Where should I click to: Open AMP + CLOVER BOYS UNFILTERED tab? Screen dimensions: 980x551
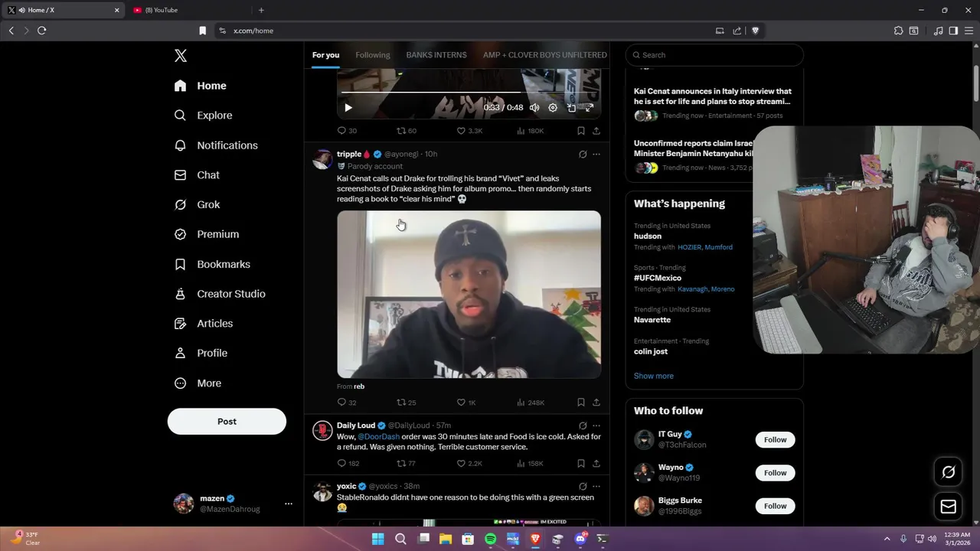click(545, 55)
